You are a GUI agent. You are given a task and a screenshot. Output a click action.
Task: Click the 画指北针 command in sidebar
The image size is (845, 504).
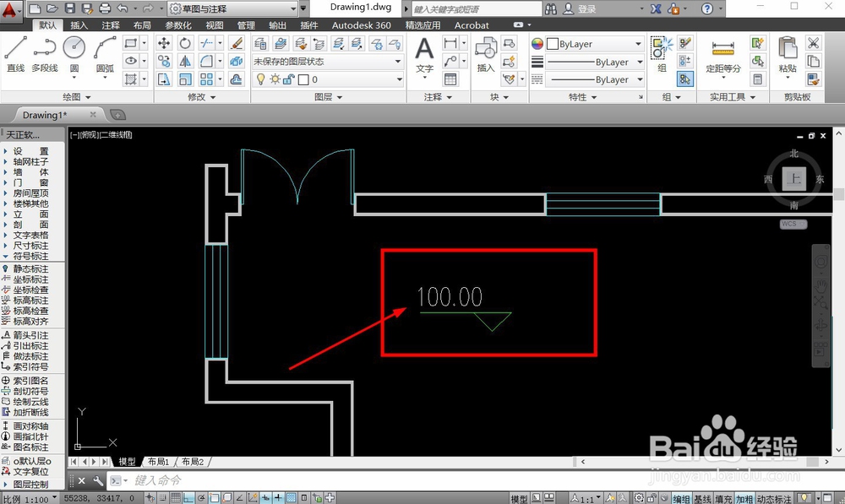[x=25, y=436]
